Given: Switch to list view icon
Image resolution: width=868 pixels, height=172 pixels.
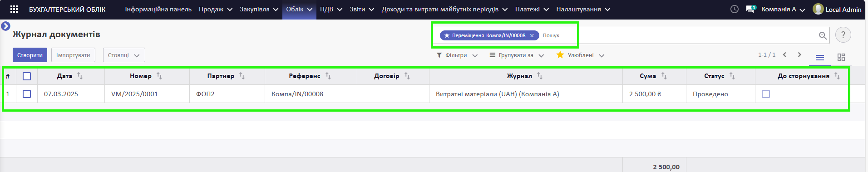Looking at the screenshot, I should point(820,57).
